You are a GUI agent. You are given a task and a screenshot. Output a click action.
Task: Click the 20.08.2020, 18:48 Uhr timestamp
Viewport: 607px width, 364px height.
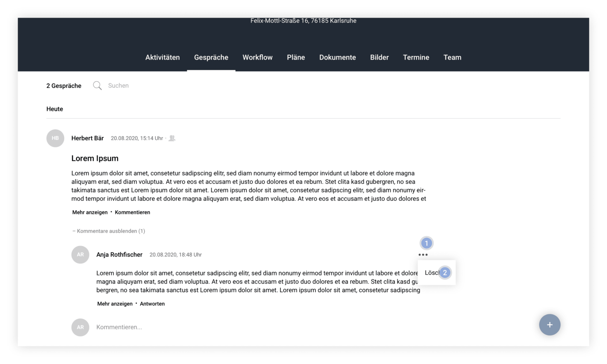tap(176, 255)
